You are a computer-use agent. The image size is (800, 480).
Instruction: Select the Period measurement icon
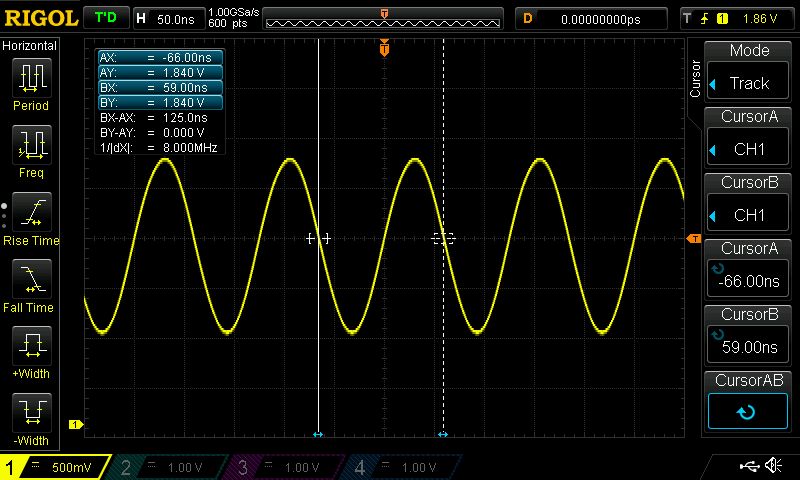tap(31, 78)
